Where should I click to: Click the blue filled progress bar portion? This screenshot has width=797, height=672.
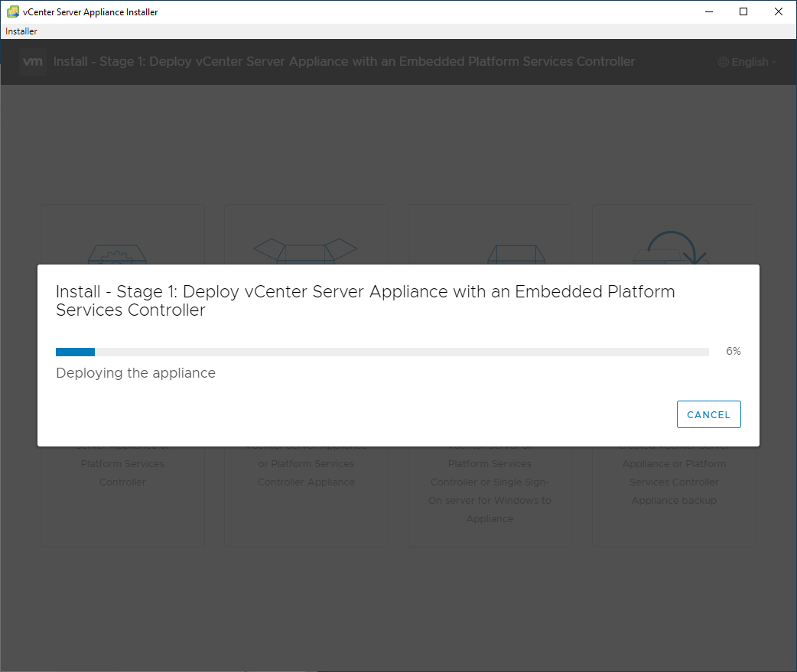75,352
